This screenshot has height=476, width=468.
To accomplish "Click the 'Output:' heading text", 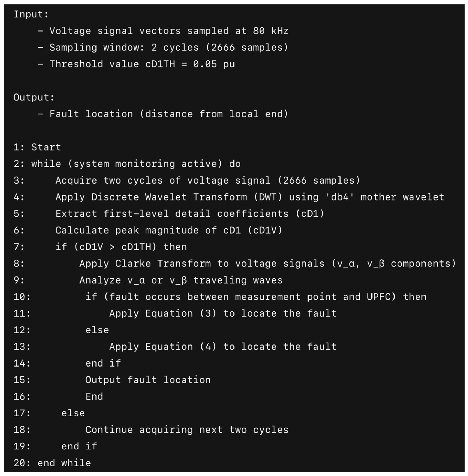I will [x=34, y=97].
